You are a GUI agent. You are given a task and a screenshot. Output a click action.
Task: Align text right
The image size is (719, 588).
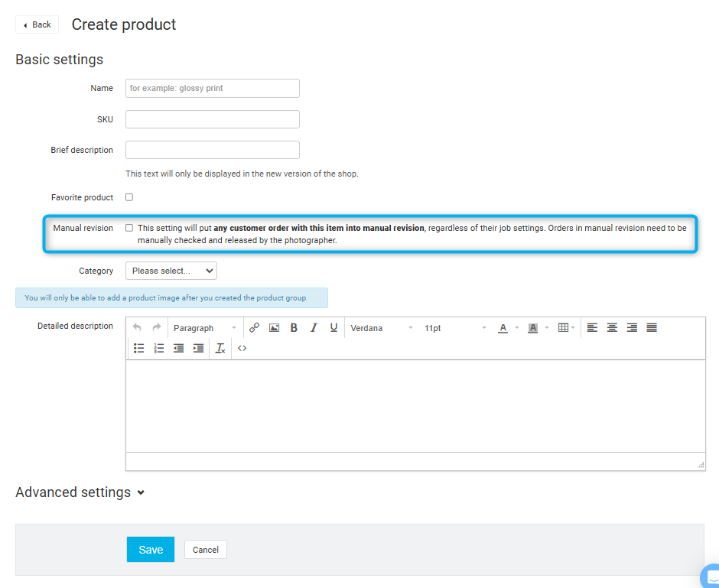632,328
